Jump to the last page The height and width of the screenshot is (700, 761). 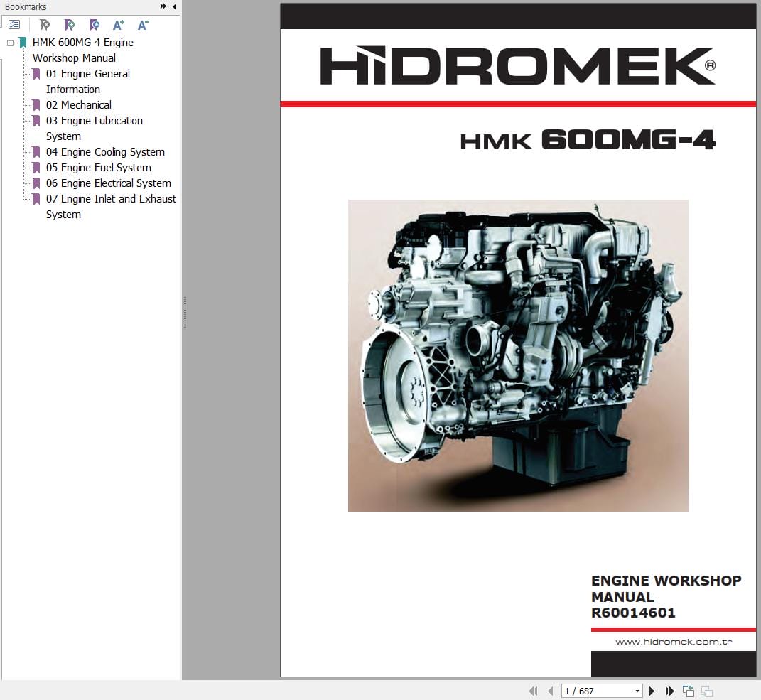pyautogui.click(x=669, y=691)
